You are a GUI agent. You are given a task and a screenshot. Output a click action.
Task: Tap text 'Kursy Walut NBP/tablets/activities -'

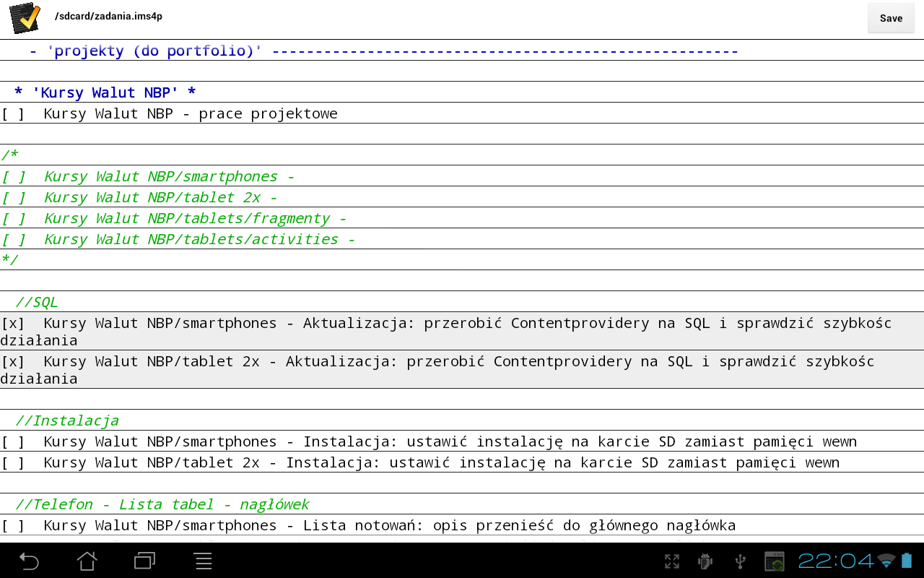coord(200,239)
